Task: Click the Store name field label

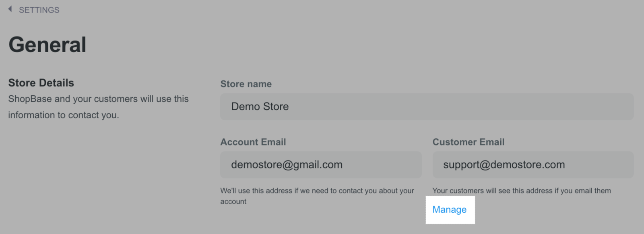Action: (246, 84)
